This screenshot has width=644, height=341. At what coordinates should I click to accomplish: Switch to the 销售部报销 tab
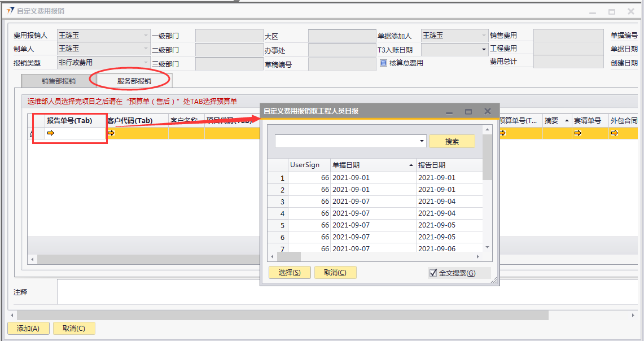pyautogui.click(x=59, y=81)
